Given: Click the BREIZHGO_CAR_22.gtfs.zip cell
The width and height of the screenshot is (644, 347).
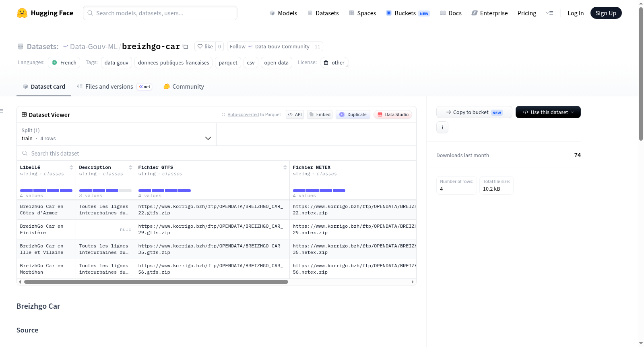Looking at the screenshot, I should coord(212,210).
